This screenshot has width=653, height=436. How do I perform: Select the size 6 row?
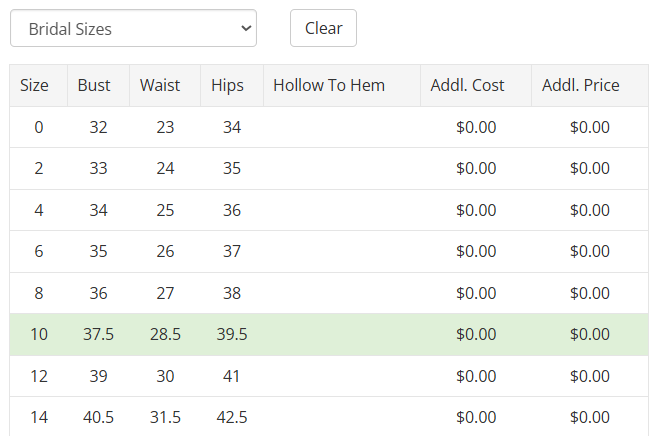tap(329, 252)
